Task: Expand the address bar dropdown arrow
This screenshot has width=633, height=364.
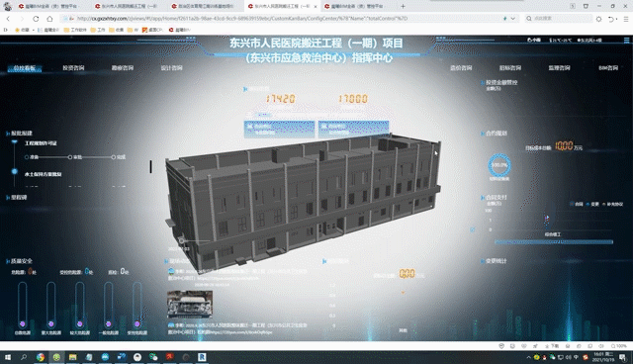Action: [512, 19]
